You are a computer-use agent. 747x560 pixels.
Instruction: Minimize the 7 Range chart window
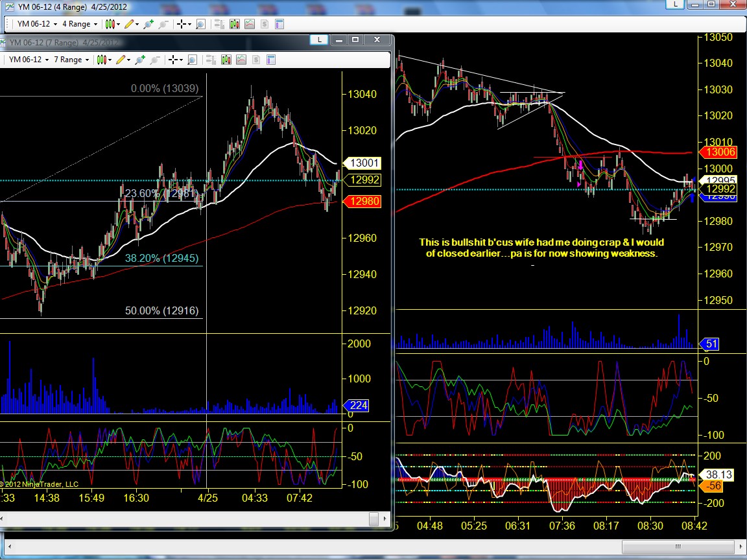[338, 40]
